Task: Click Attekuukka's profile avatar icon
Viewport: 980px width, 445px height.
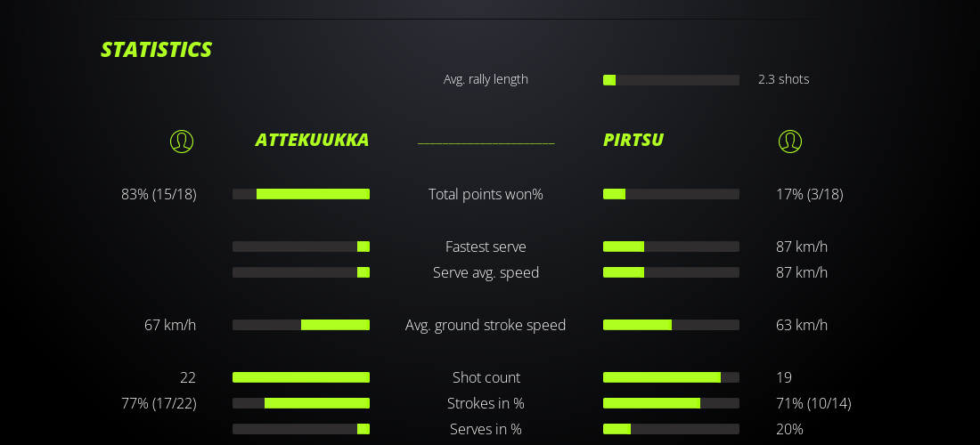Action: click(x=182, y=142)
